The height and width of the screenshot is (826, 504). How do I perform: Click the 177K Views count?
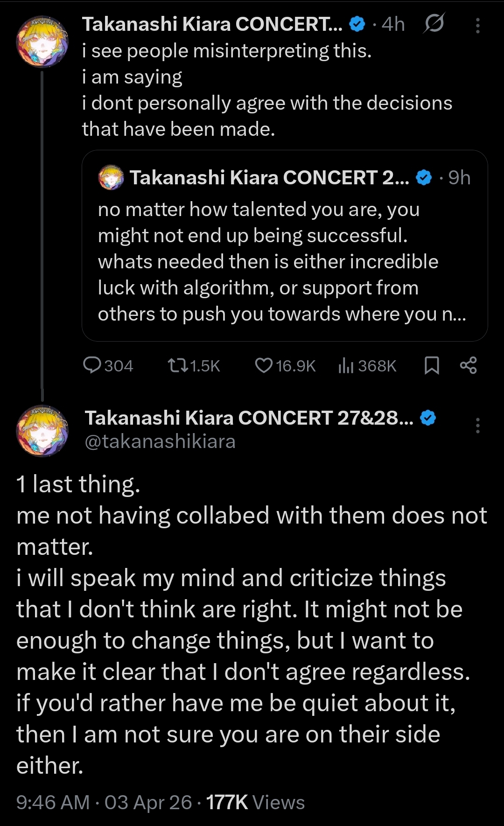click(255, 803)
